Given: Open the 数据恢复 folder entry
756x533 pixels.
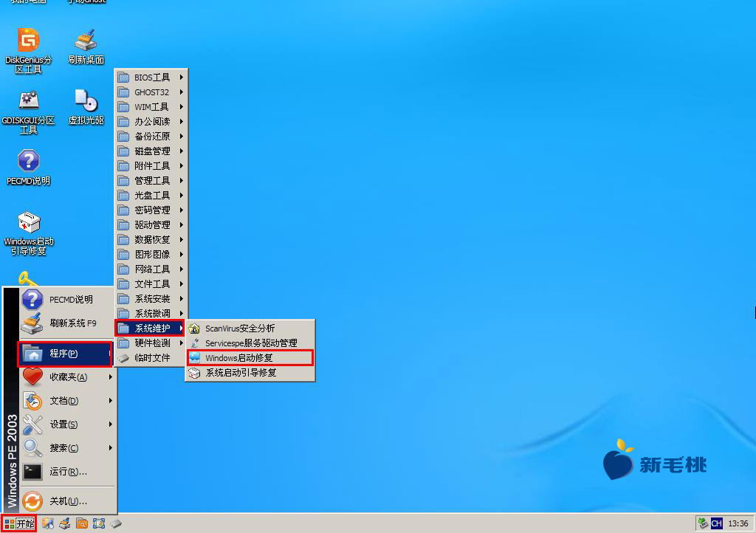Looking at the screenshot, I should point(151,239).
